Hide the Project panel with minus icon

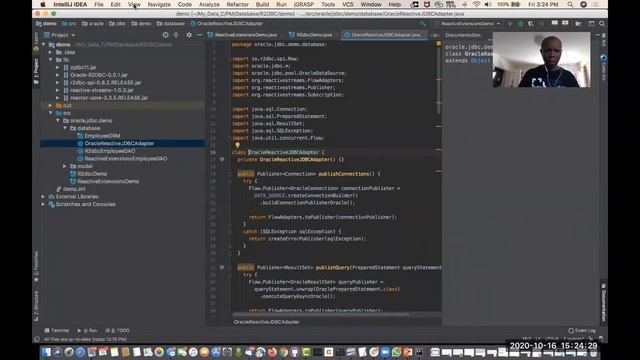click(199, 35)
